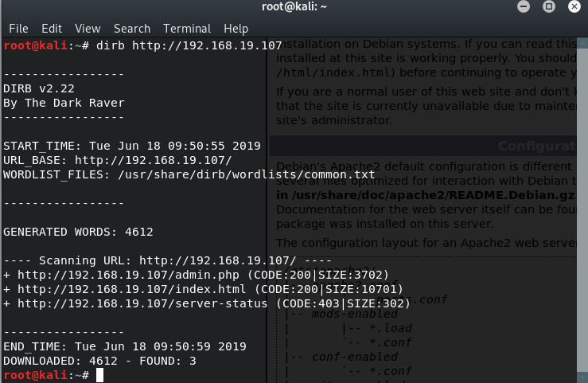This screenshot has width=588, height=383.
Task: Open the Help menu
Action: [236, 29]
